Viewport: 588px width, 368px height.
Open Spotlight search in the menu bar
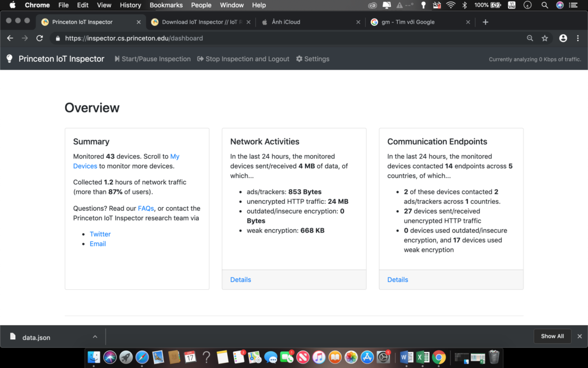click(544, 5)
